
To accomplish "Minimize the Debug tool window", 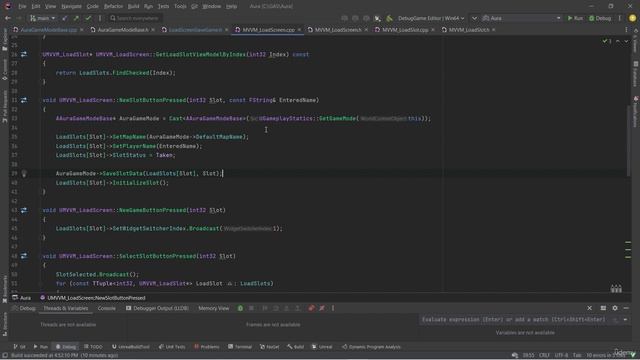I will [x=626, y=308].
